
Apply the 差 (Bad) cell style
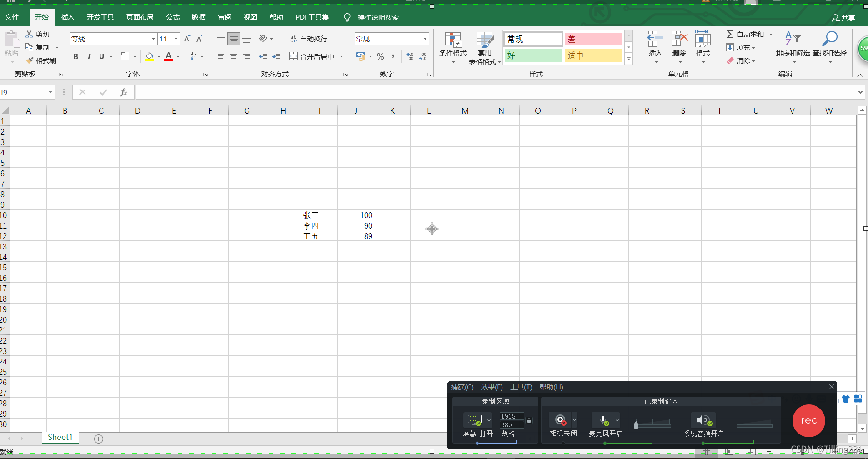point(593,39)
